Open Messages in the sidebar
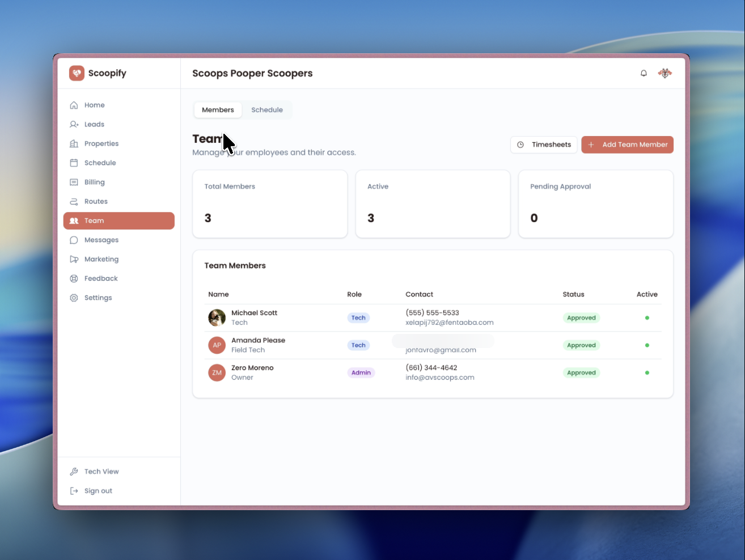 (101, 240)
